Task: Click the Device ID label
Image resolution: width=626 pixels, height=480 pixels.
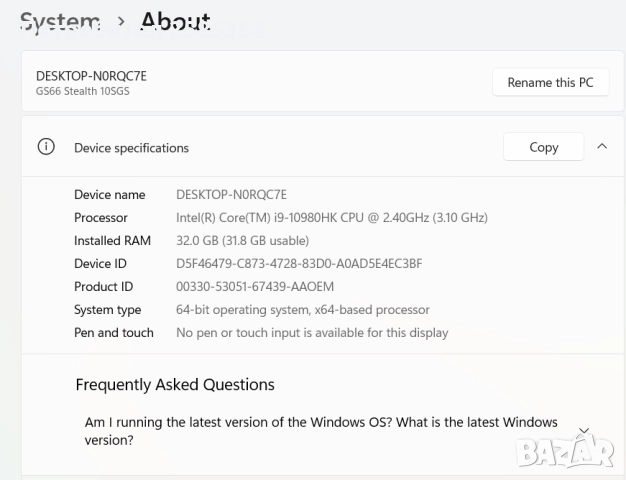Action: [100, 264]
